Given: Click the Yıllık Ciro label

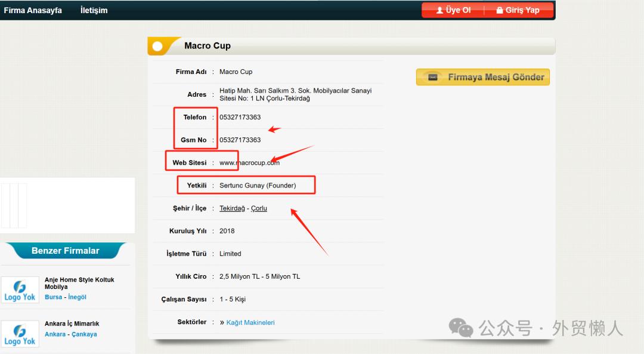Looking at the screenshot, I should 191,277.
